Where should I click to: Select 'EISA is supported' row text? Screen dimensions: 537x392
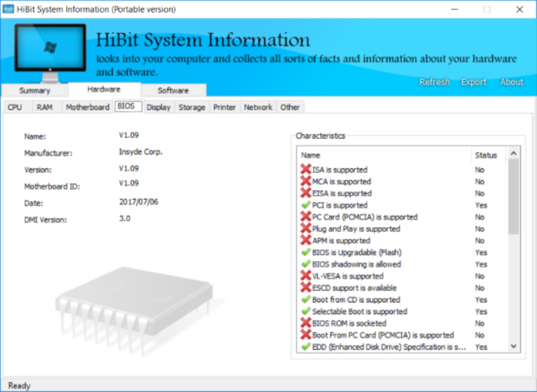342,193
